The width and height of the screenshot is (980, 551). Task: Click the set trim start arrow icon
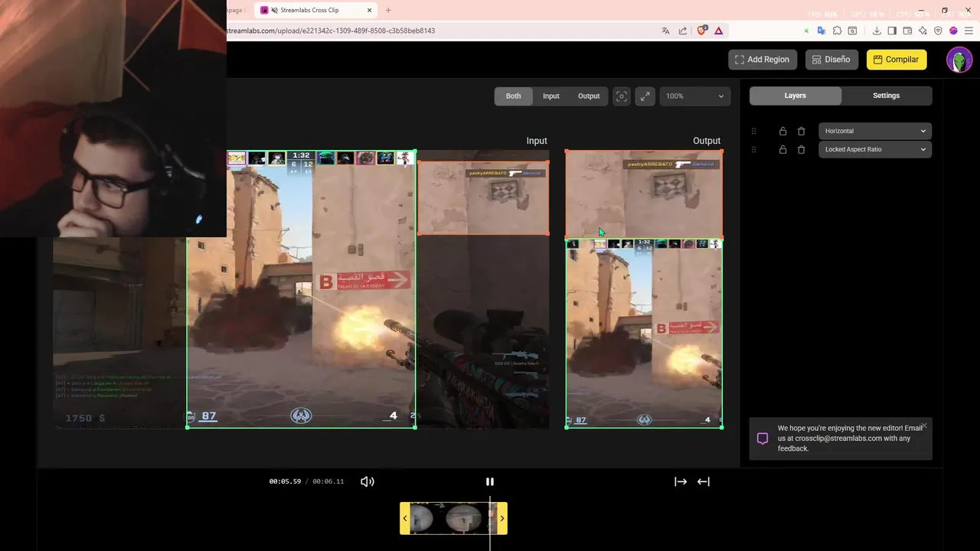point(681,481)
